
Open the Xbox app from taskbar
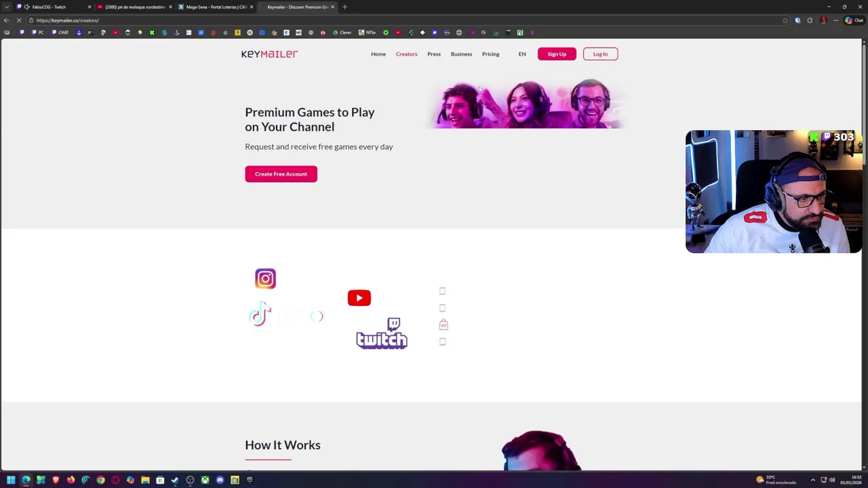(x=205, y=481)
